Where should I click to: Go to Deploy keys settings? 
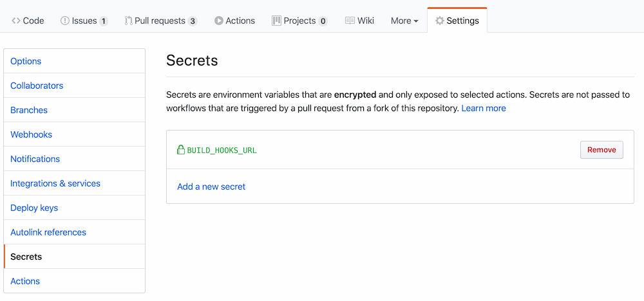click(74, 208)
